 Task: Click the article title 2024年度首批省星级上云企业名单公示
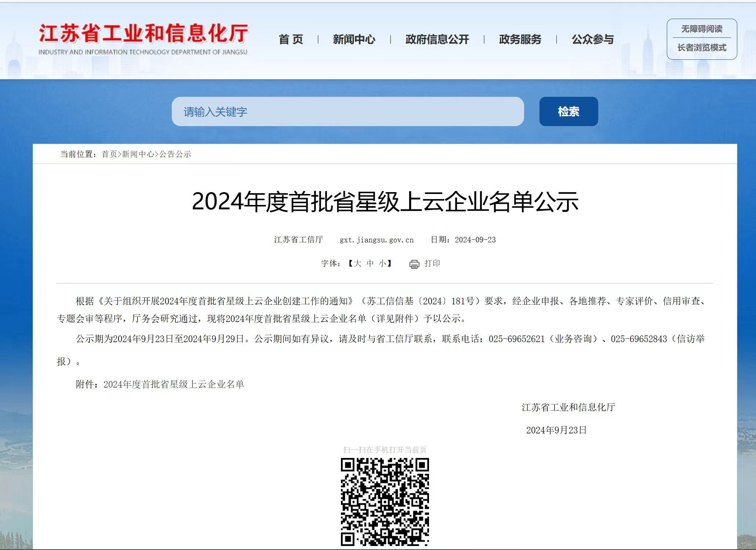click(x=385, y=202)
